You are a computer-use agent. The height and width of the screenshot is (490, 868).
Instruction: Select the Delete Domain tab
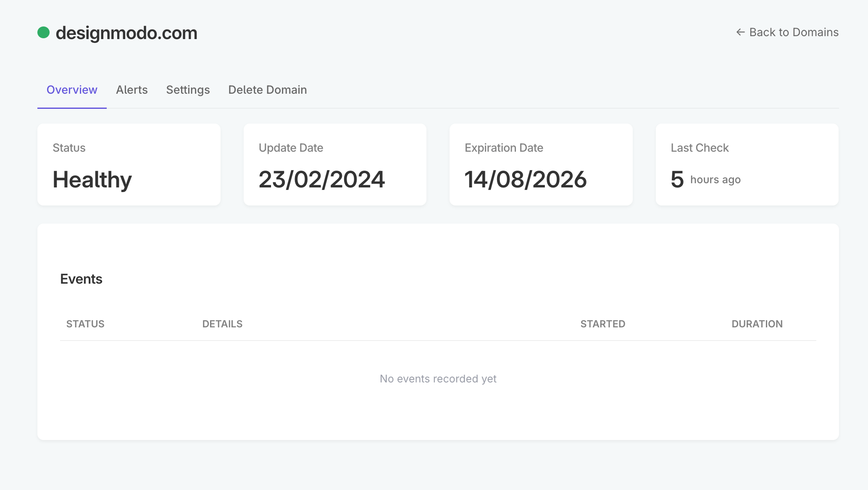coord(267,90)
